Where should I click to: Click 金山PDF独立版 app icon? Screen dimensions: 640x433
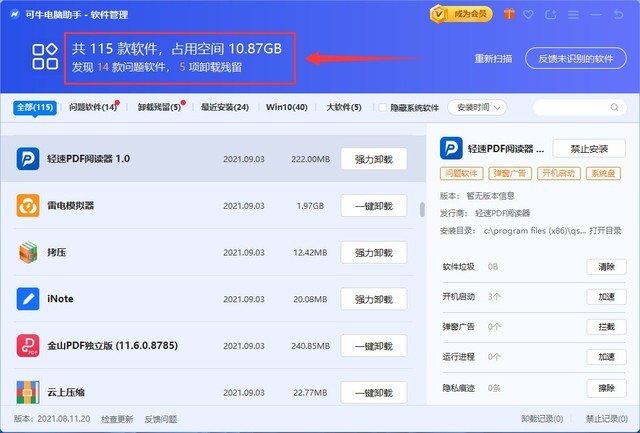[28, 346]
